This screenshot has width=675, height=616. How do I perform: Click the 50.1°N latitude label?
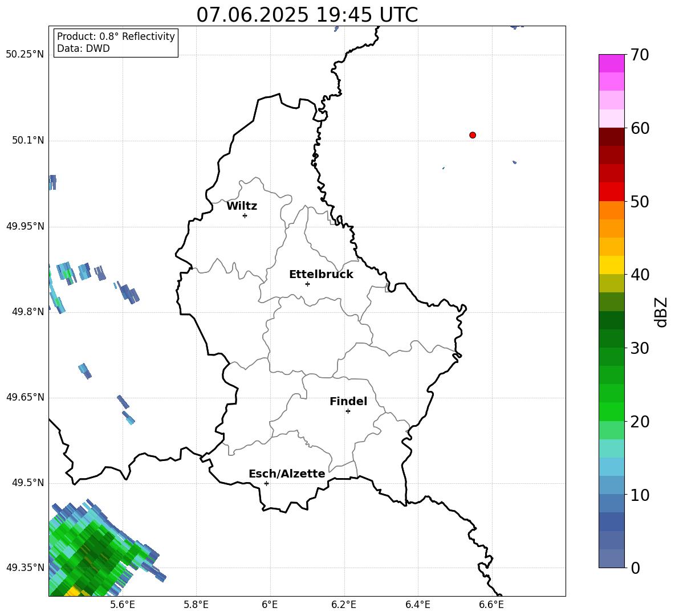pyautogui.click(x=28, y=141)
